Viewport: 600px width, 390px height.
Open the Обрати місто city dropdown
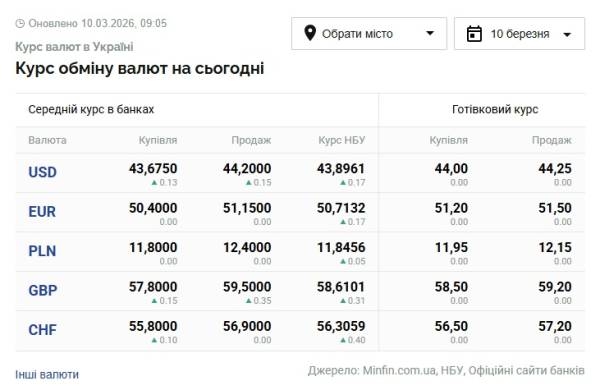[369, 33]
